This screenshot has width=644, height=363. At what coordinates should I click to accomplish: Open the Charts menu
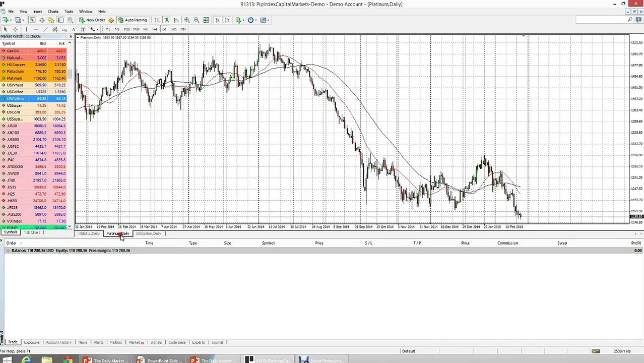pos(53,12)
